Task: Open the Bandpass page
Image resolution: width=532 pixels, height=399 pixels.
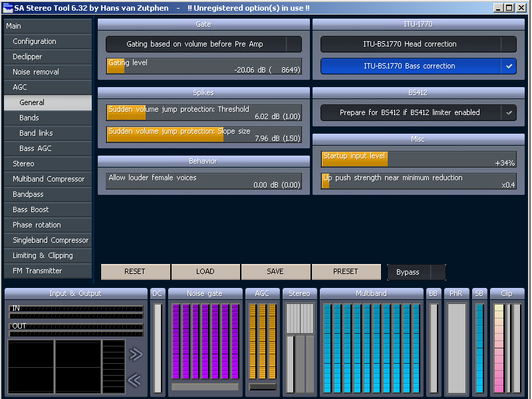Action: click(x=48, y=194)
